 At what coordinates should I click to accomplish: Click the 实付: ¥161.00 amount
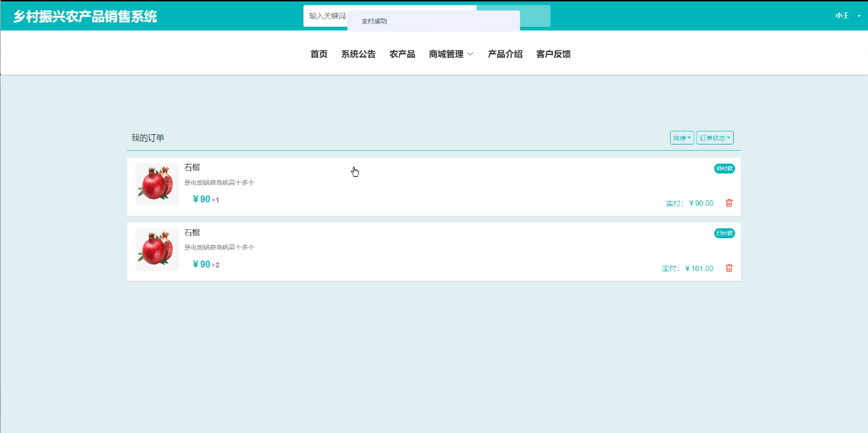(x=687, y=268)
